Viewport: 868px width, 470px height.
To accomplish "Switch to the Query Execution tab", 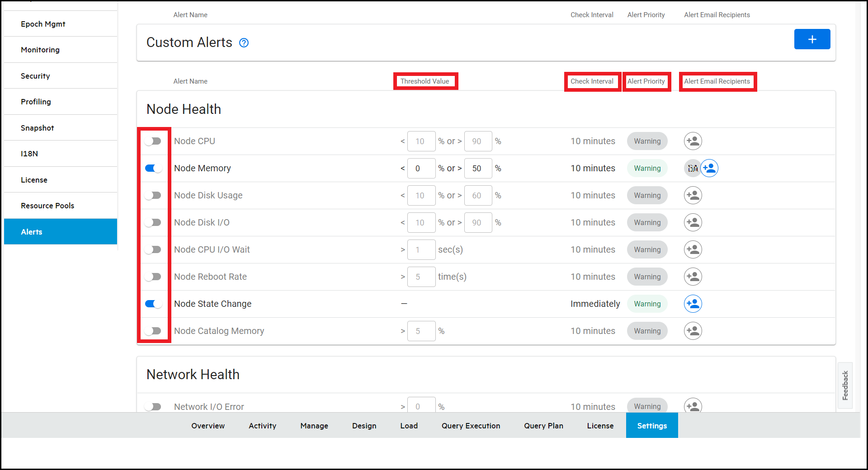I will pyautogui.click(x=471, y=426).
